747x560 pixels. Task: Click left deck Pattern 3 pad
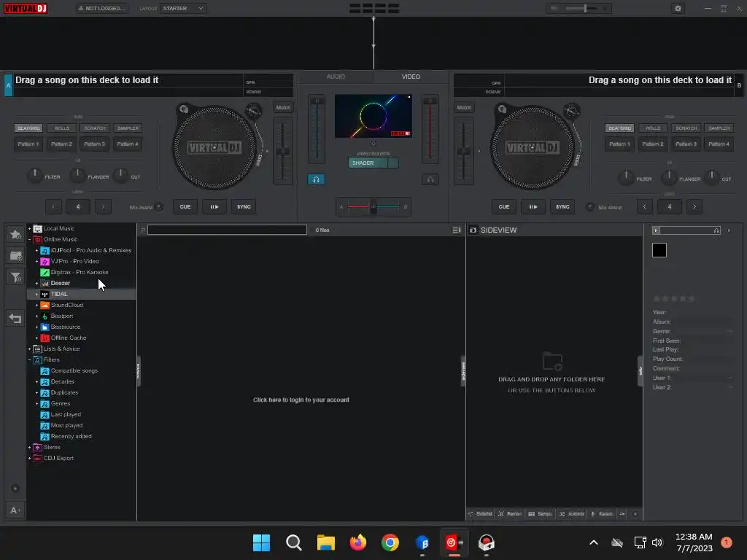click(94, 144)
